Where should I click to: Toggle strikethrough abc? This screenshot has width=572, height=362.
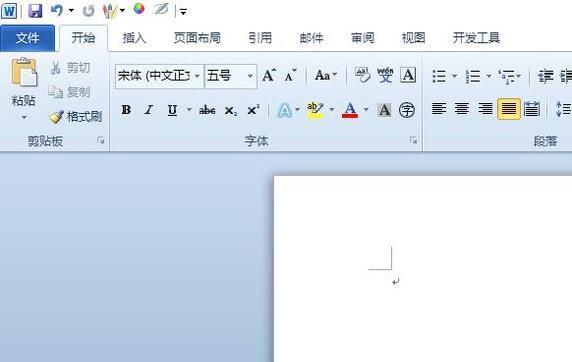pos(207,110)
